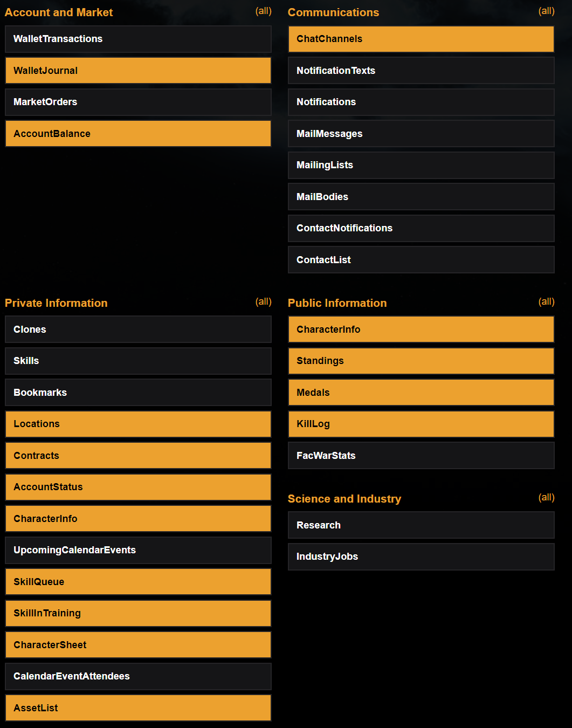
Task: Deselect the AccountBalance option
Action: (138, 134)
